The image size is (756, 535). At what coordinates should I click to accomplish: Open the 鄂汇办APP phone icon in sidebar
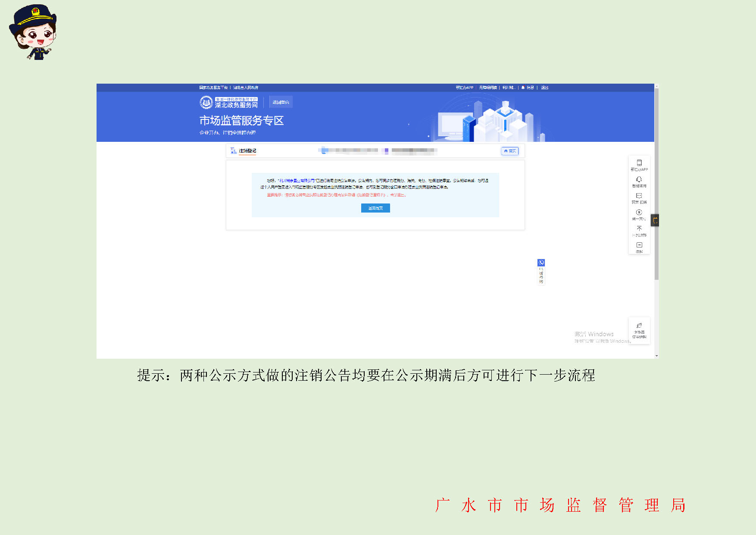(639, 163)
